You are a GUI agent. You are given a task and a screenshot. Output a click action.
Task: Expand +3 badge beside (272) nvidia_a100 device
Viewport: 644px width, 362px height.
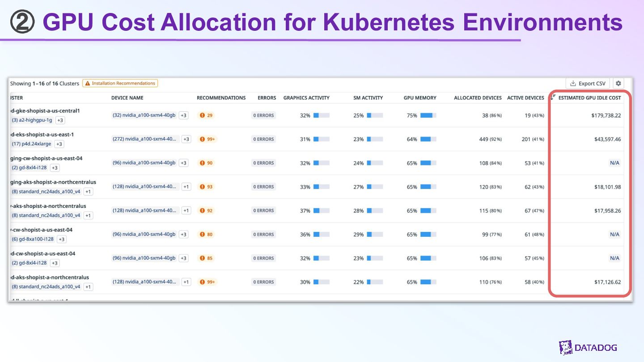186,139
